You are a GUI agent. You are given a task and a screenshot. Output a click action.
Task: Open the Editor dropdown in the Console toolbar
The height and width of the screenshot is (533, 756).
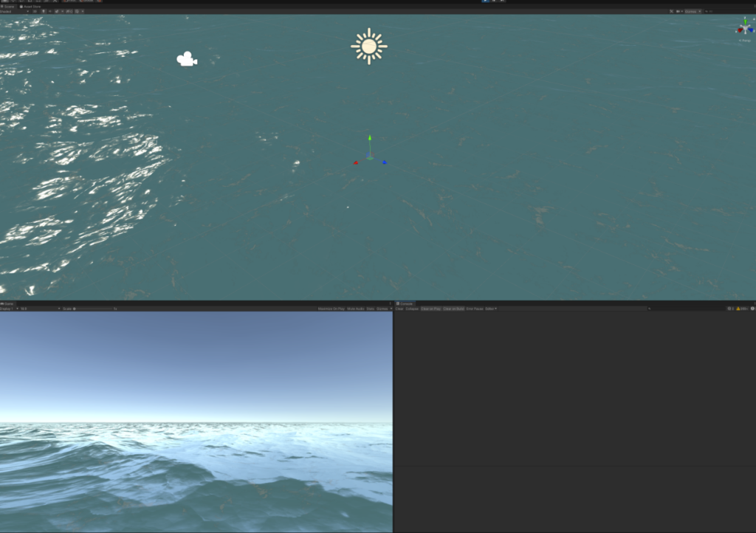(490, 309)
